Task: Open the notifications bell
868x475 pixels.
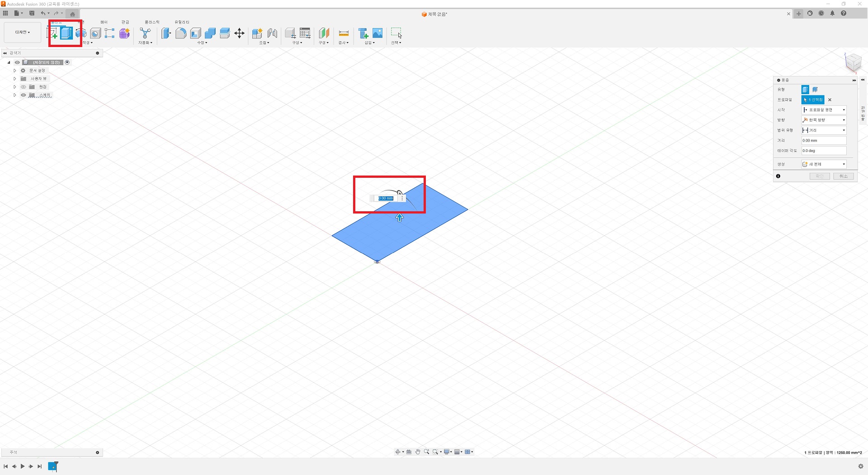Action: coord(832,13)
